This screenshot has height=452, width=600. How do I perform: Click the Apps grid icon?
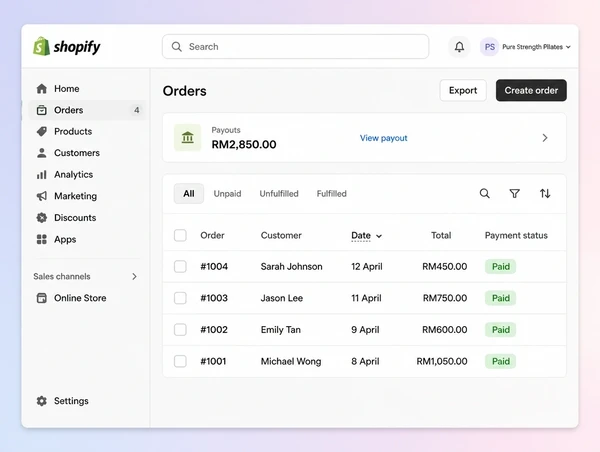pyautogui.click(x=42, y=239)
